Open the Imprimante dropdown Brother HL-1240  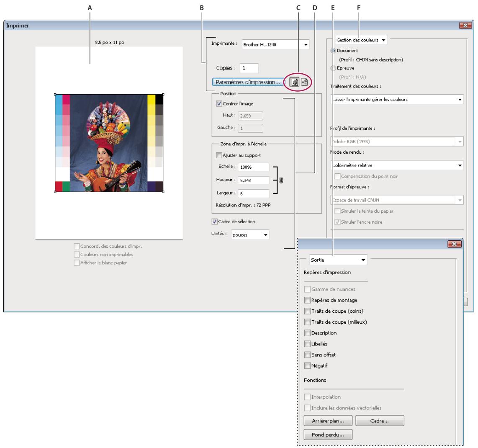[x=275, y=44]
